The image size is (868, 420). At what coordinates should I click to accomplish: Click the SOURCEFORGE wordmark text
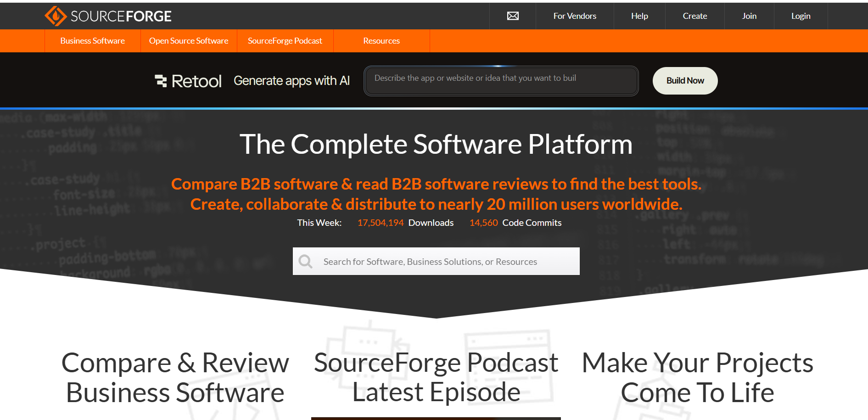121,17
